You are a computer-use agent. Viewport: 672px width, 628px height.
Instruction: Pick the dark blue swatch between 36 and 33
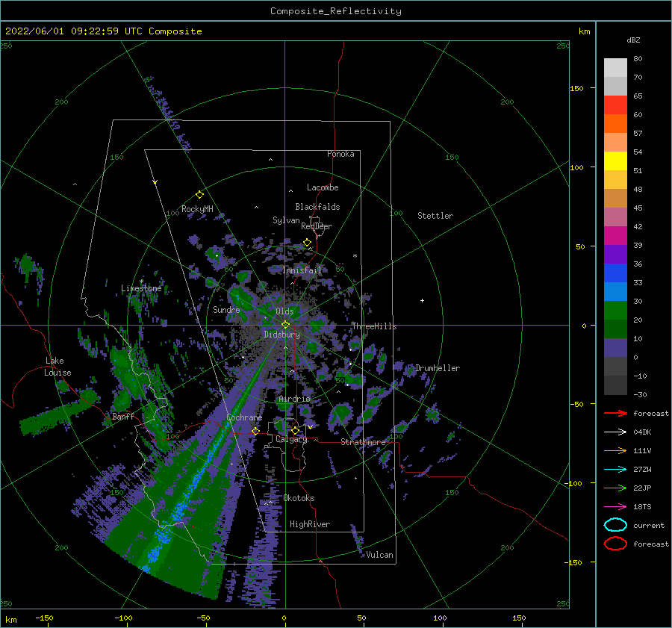pyautogui.click(x=615, y=273)
